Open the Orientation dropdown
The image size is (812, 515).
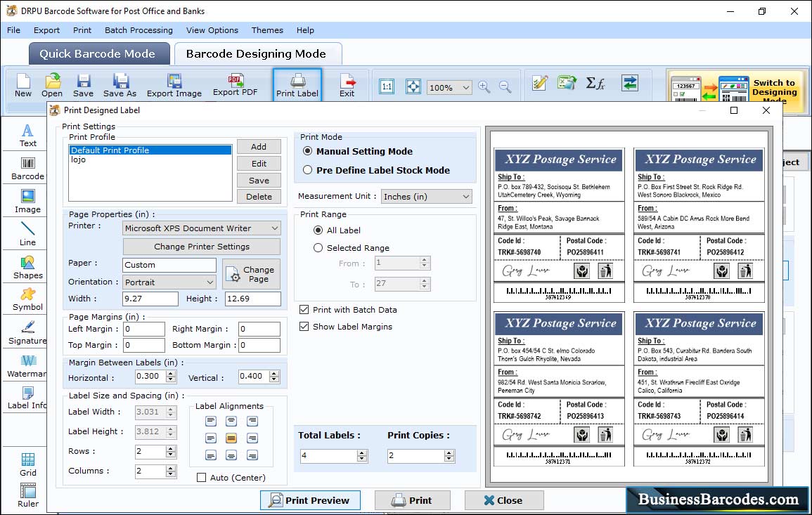point(169,282)
